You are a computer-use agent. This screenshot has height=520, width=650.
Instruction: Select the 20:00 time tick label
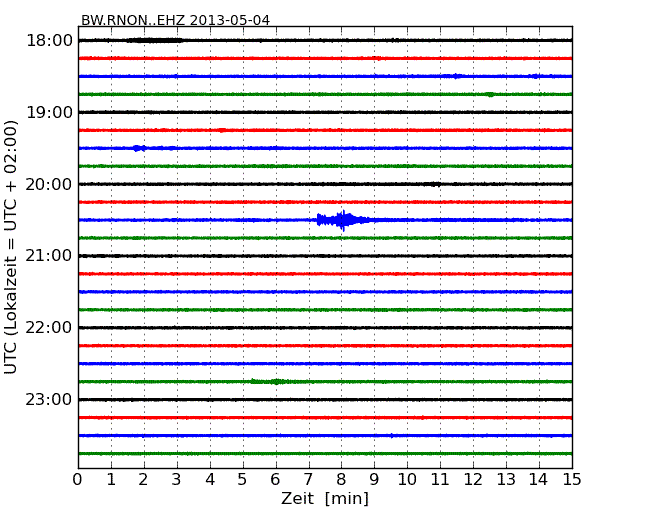[49, 184]
